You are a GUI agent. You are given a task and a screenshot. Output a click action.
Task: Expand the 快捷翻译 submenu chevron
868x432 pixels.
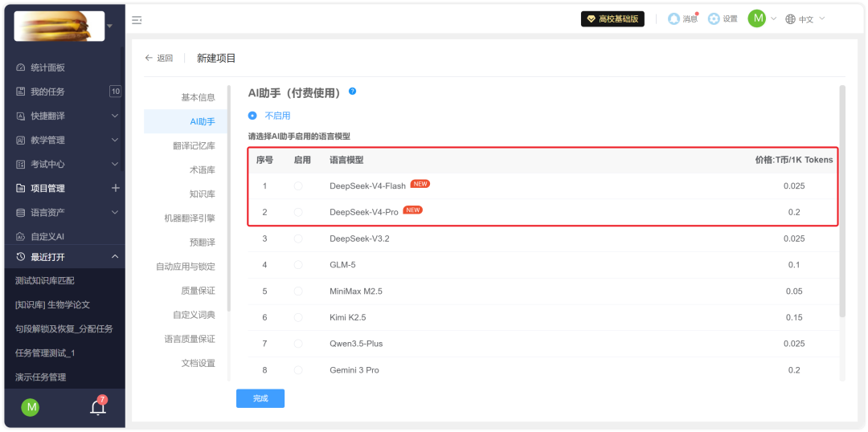(115, 116)
